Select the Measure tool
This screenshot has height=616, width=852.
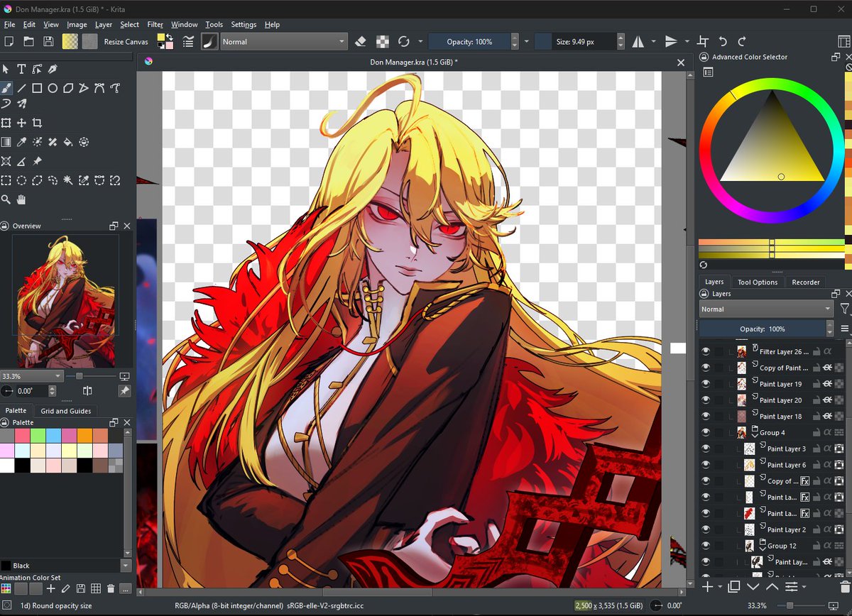tap(21, 161)
